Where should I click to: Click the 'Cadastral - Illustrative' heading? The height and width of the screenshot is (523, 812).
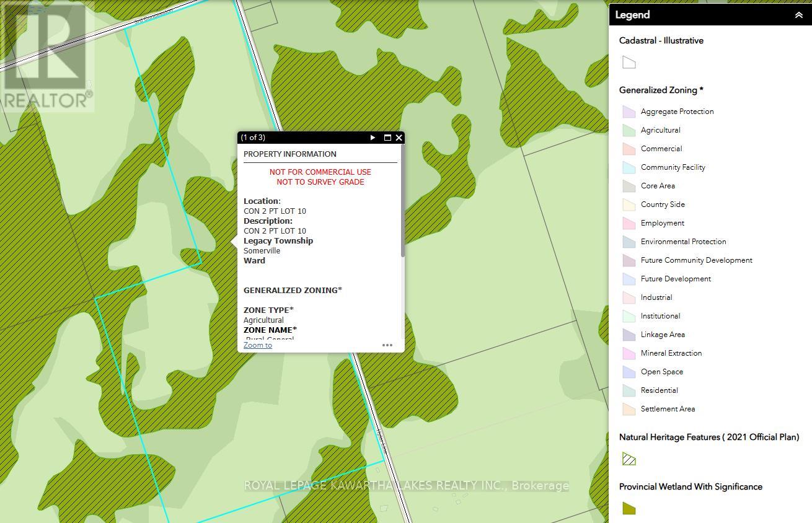coord(661,41)
